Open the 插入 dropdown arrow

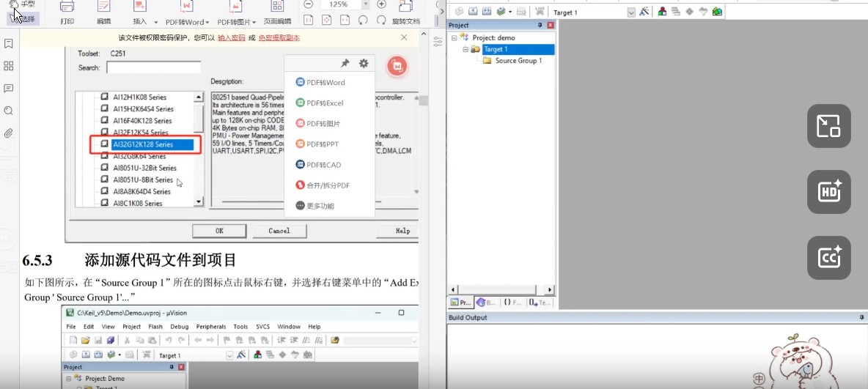(x=155, y=23)
